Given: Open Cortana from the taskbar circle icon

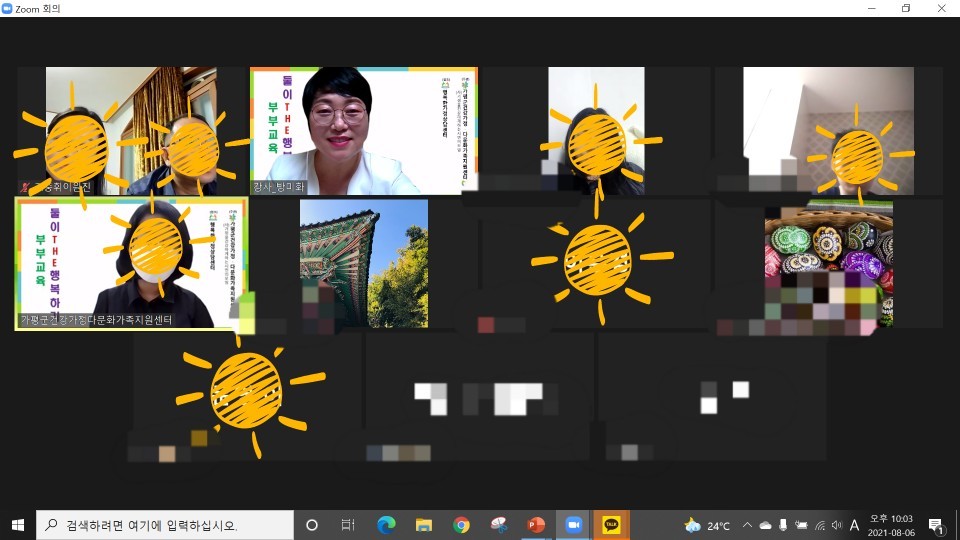Looking at the screenshot, I should pos(312,525).
